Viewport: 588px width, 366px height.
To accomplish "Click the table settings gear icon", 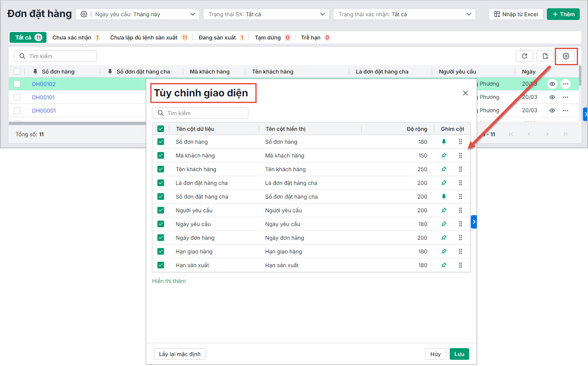I will click(x=566, y=56).
